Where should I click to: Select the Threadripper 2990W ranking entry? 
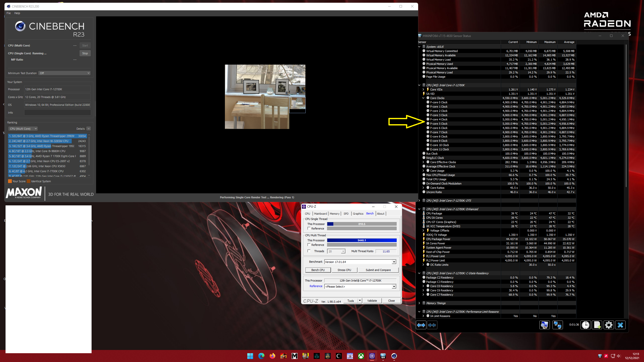point(48,136)
